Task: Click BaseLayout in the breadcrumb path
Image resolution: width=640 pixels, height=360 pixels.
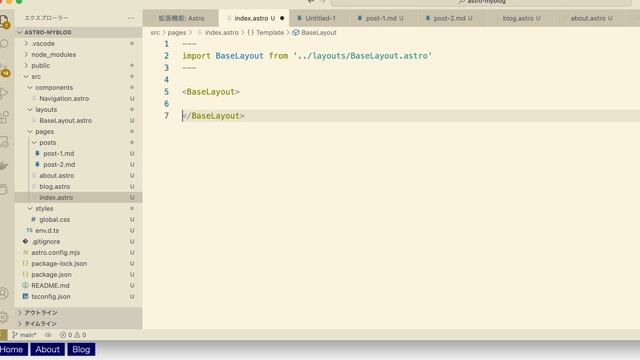Action: (319, 33)
